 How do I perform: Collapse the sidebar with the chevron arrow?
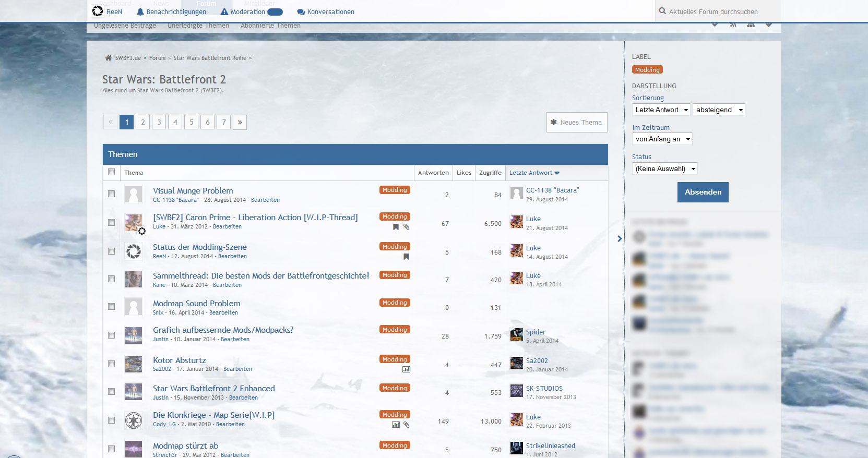620,238
